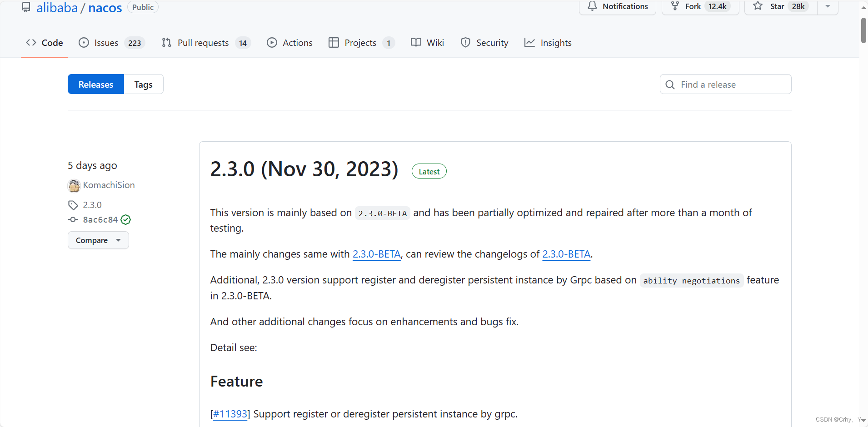Open the Actions tab
This screenshot has width=868, height=427.
(x=289, y=43)
